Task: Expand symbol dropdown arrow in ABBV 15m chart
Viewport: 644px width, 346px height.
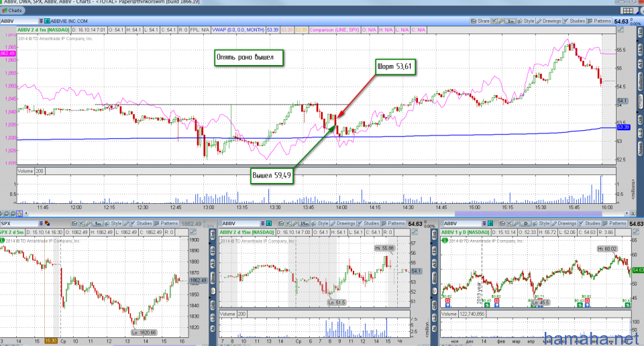Action: click(263, 224)
